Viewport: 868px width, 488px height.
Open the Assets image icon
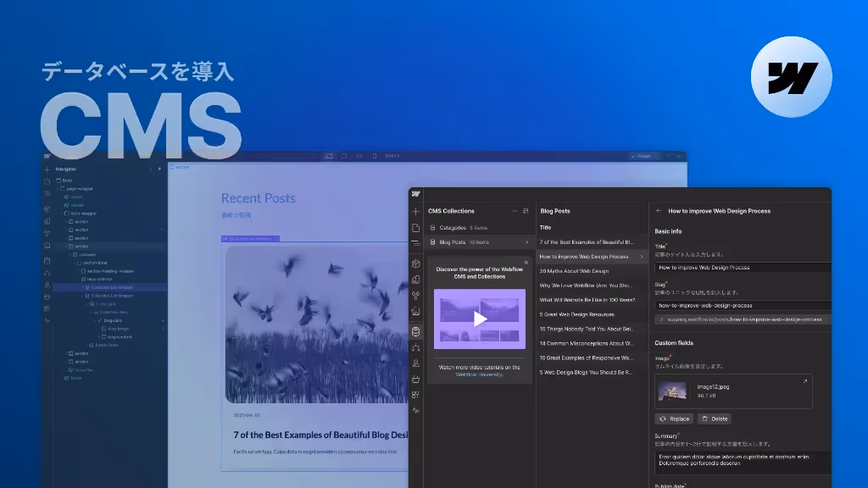(415, 312)
